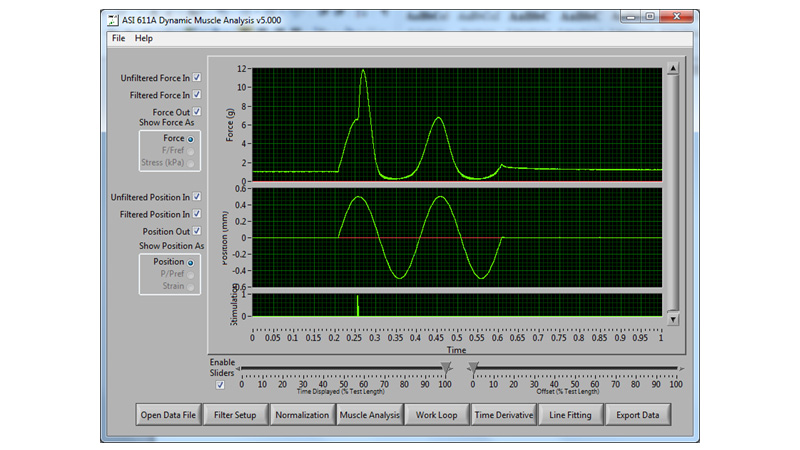This screenshot has height=450, width=800.
Task: Toggle Unfiltered Position In checkbox
Action: (x=196, y=197)
